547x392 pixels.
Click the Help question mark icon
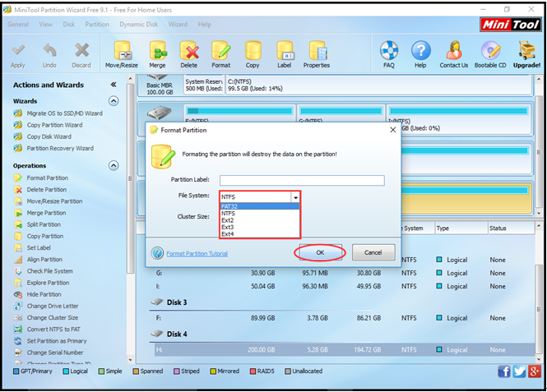[x=420, y=51]
